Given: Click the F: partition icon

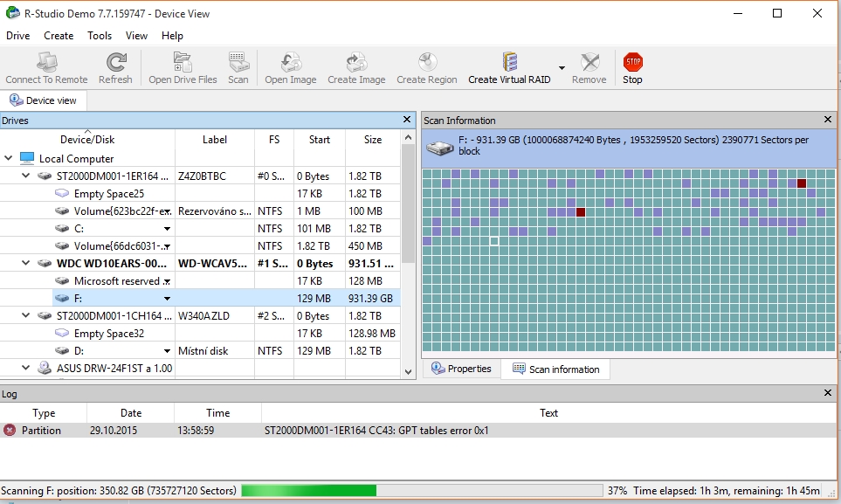Looking at the screenshot, I should pos(62,298).
